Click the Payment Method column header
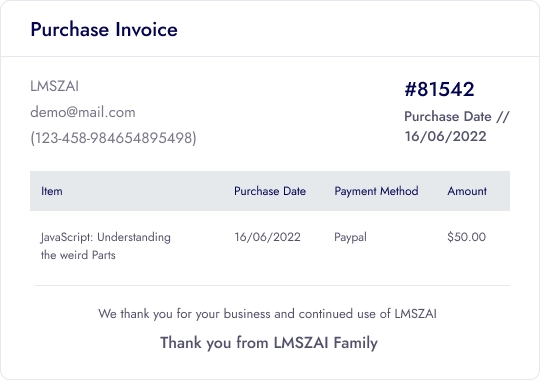The image size is (540, 380). coord(376,191)
